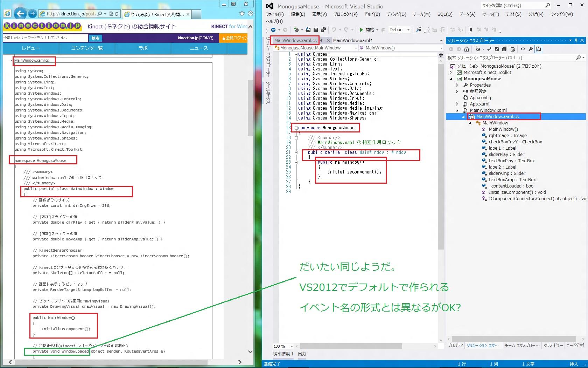The image size is (588, 368).
Task: Open Properties wrench icon in Solution Explorer toolbar
Action: pos(531,49)
